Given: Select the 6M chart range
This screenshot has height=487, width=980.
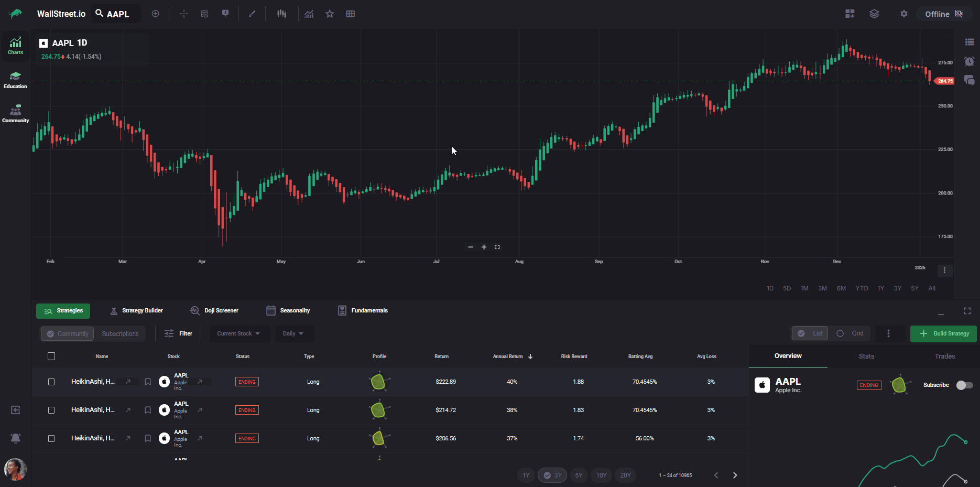Looking at the screenshot, I should [841, 288].
